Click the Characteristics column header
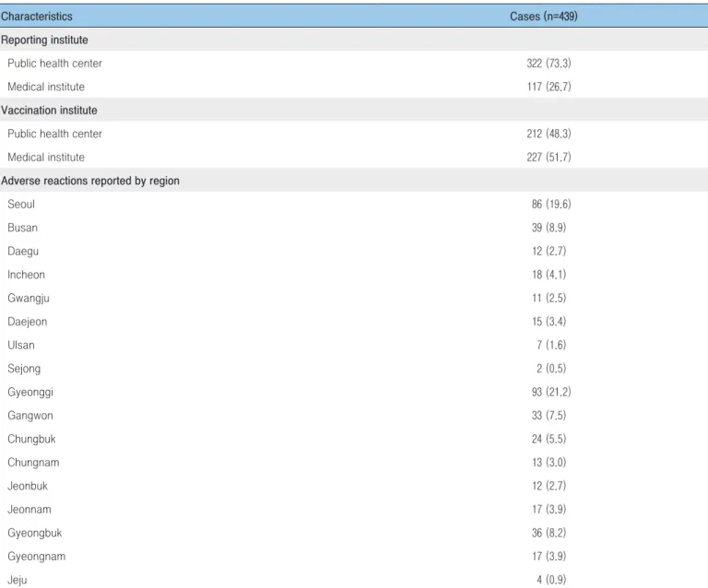The width and height of the screenshot is (708, 588). pos(37,17)
